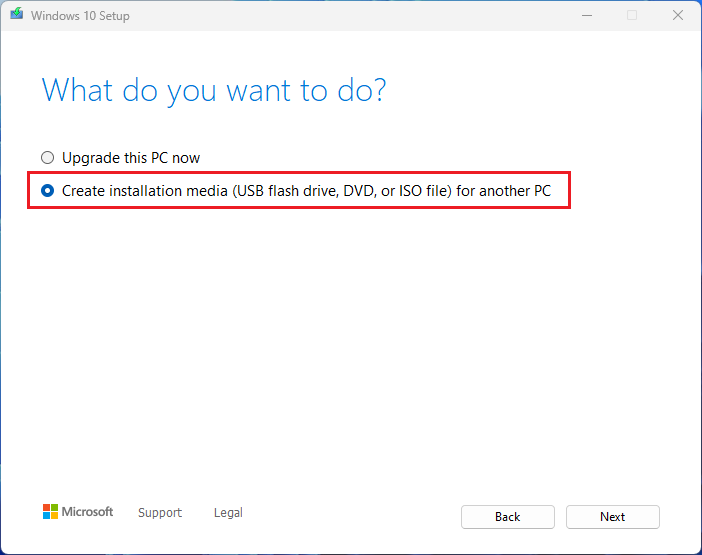Click the 'Windows 10 Setup' title text
Screen dimensions: 702x555
80,16
